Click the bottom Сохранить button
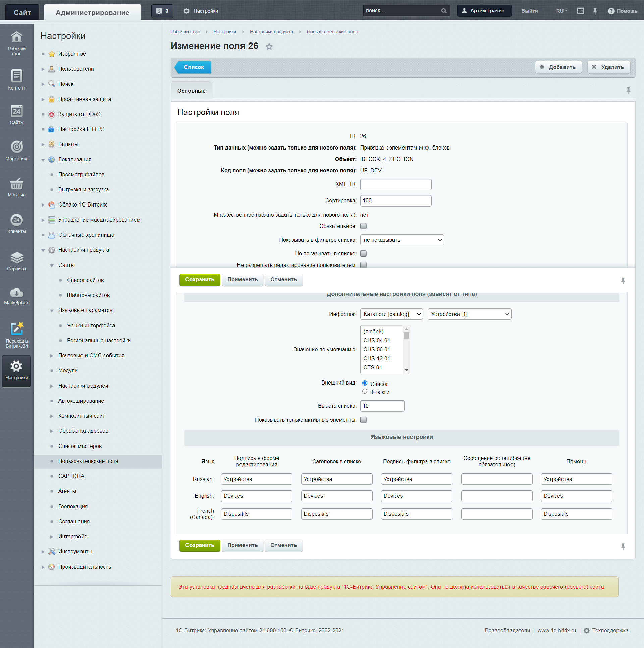Viewport: 644px width, 648px height. click(200, 545)
